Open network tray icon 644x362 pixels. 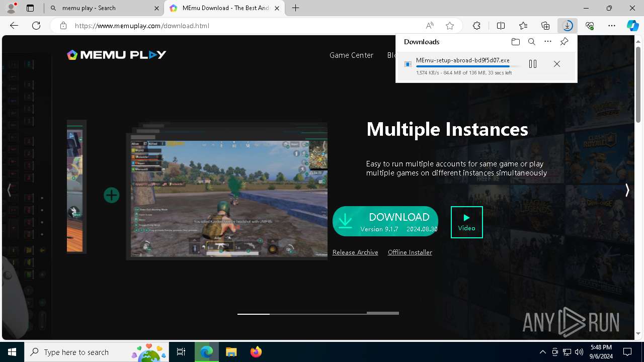567,352
